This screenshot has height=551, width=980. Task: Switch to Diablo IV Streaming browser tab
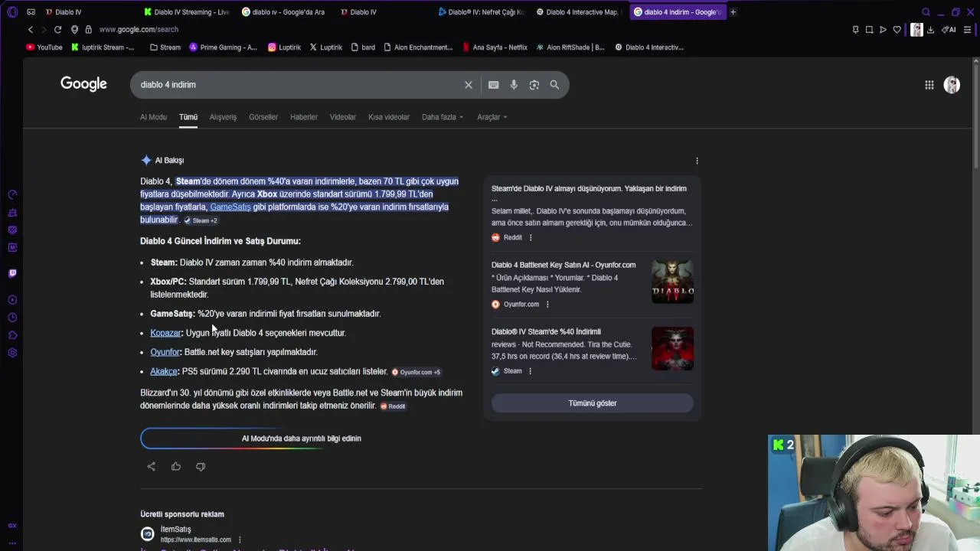[187, 11]
